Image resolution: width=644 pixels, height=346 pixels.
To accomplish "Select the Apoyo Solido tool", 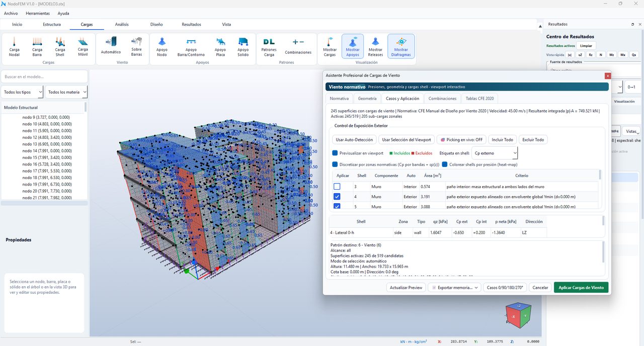I will [243, 46].
